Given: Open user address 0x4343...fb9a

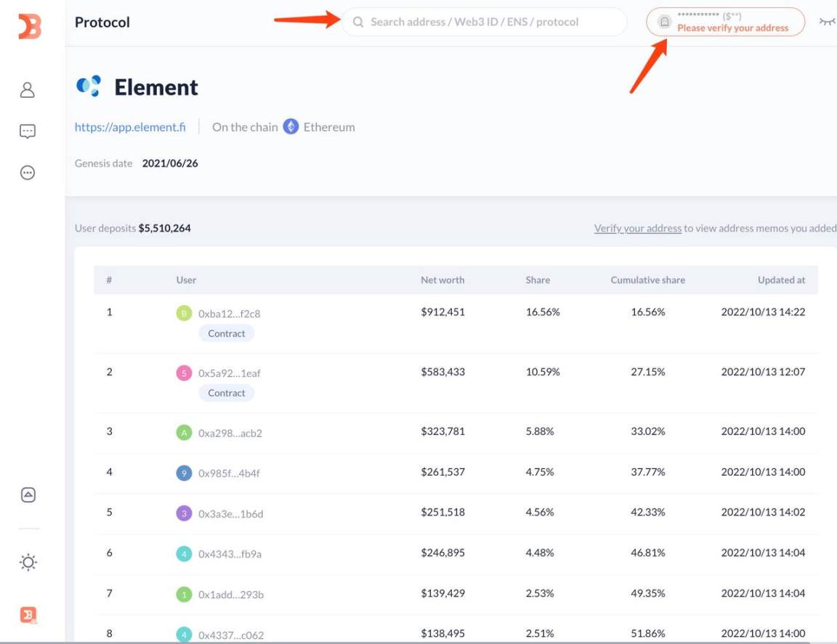Looking at the screenshot, I should (x=230, y=555).
